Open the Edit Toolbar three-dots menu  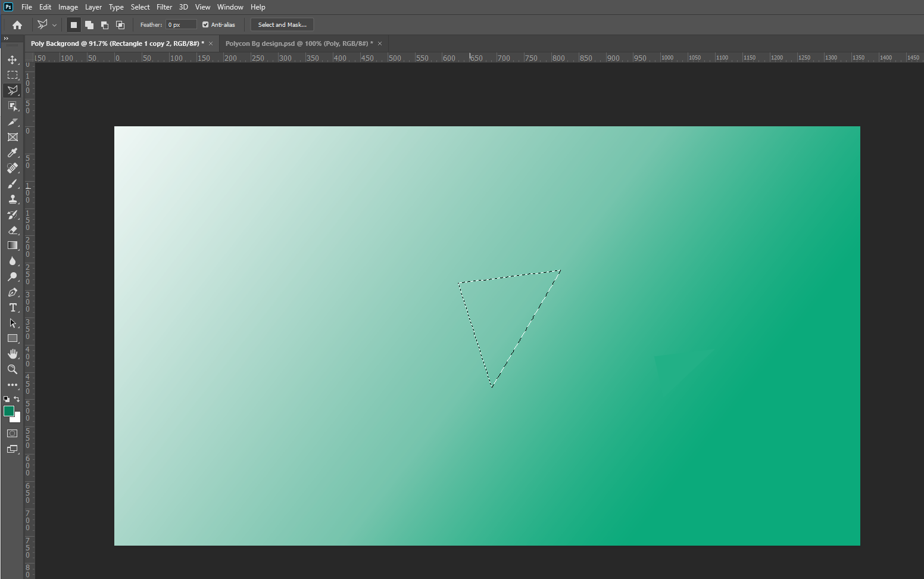point(13,385)
